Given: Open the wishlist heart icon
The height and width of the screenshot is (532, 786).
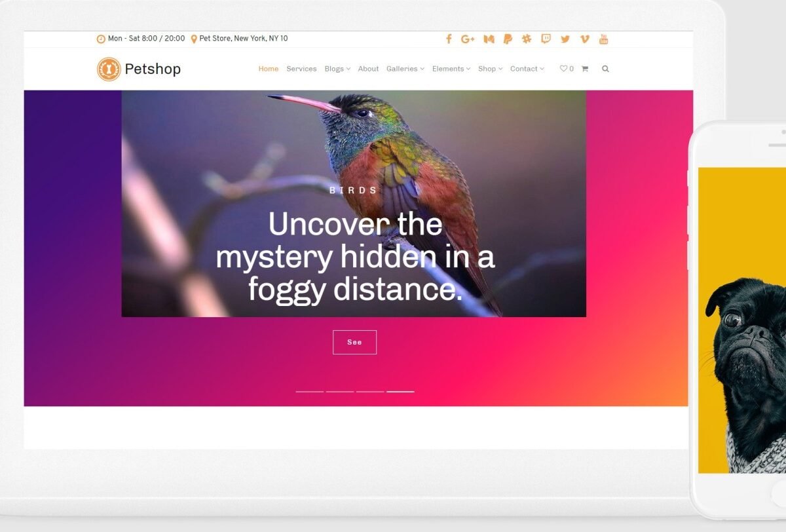Looking at the screenshot, I should coord(563,69).
